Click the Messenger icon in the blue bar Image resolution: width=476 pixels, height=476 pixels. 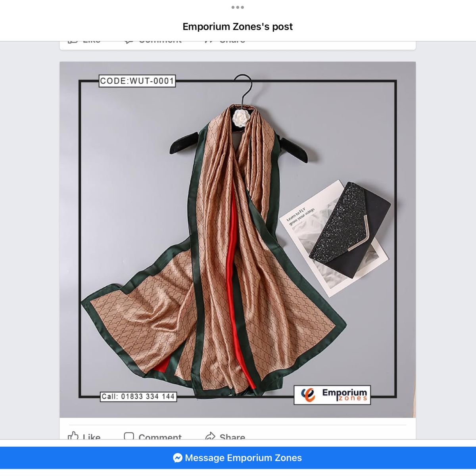(x=178, y=458)
